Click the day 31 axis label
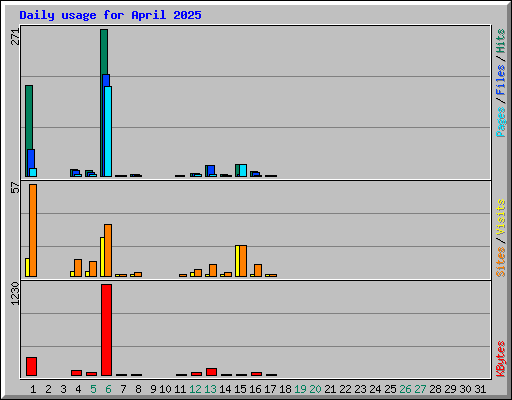The width and height of the screenshot is (512, 400). pos(480,389)
